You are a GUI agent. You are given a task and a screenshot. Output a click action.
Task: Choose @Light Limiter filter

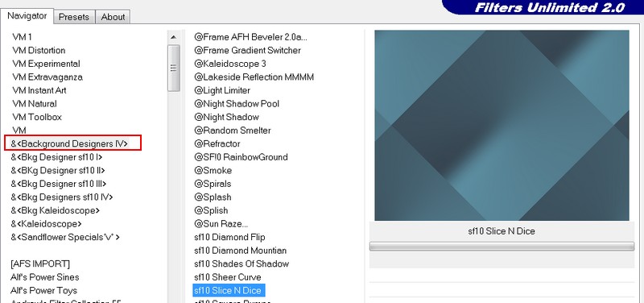coord(222,90)
